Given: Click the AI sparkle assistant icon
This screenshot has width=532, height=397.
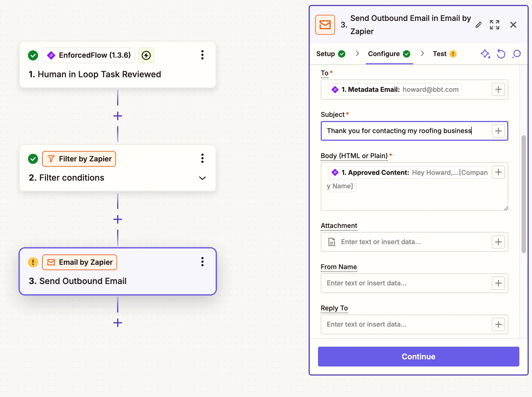Looking at the screenshot, I should [x=485, y=54].
